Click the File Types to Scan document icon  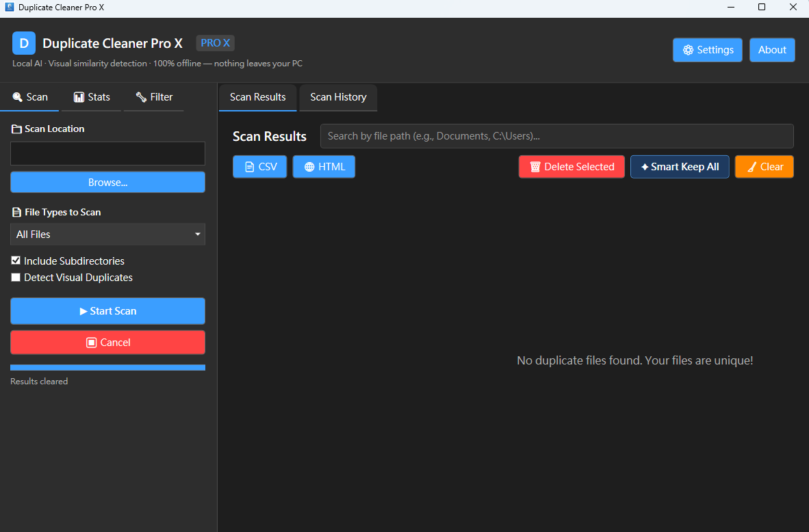tap(16, 213)
